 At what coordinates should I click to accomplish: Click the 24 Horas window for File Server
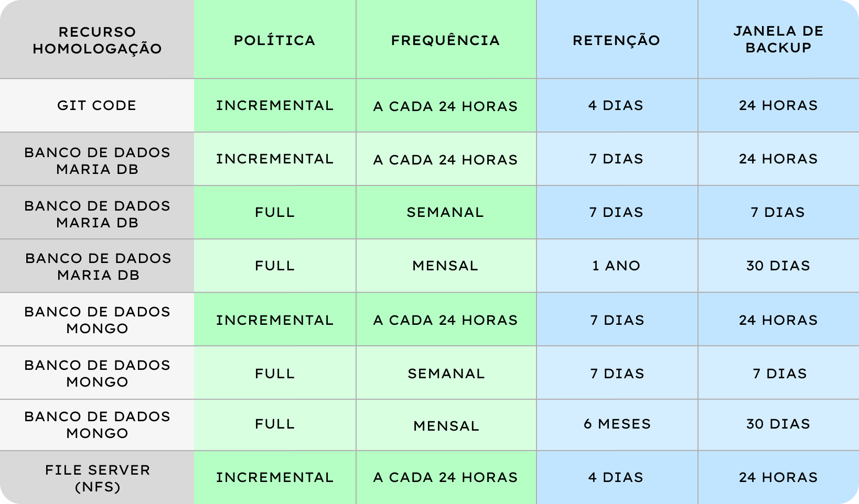click(778, 477)
